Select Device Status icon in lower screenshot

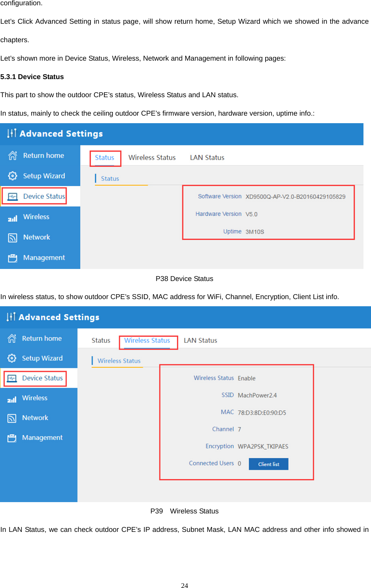click(x=12, y=378)
